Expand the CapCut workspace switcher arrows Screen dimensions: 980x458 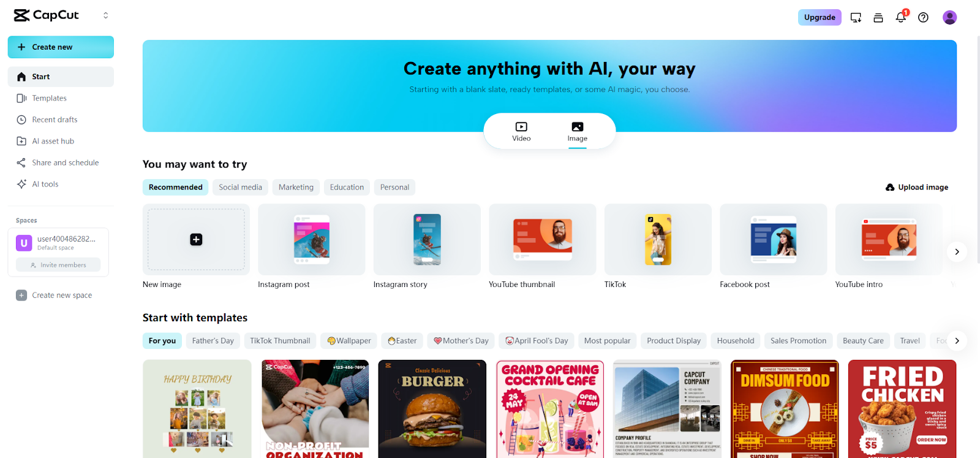[105, 15]
